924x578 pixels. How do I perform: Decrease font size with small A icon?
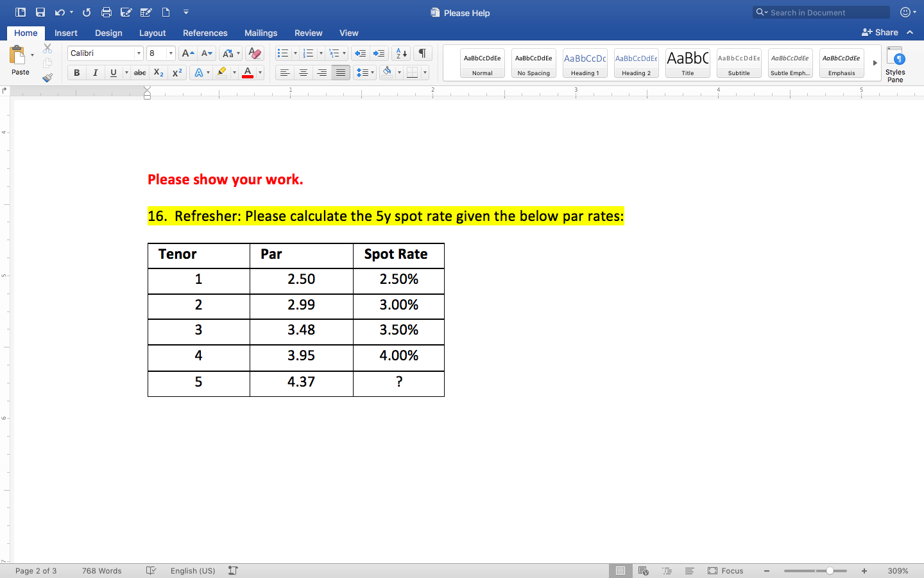[x=207, y=53]
